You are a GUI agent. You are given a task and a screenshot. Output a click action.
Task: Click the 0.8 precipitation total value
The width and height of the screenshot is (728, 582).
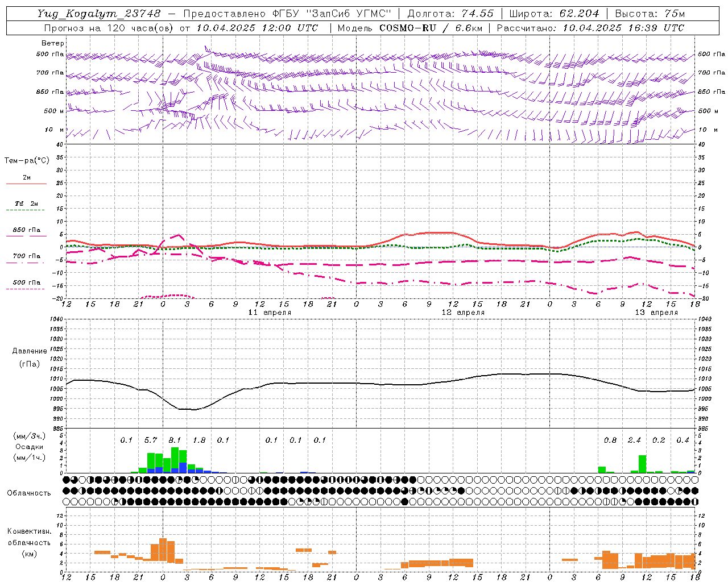(610, 440)
